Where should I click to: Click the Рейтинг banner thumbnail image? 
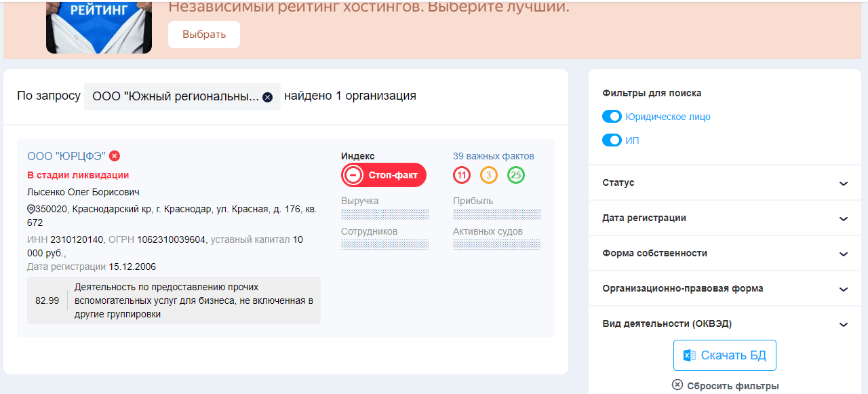point(99,26)
